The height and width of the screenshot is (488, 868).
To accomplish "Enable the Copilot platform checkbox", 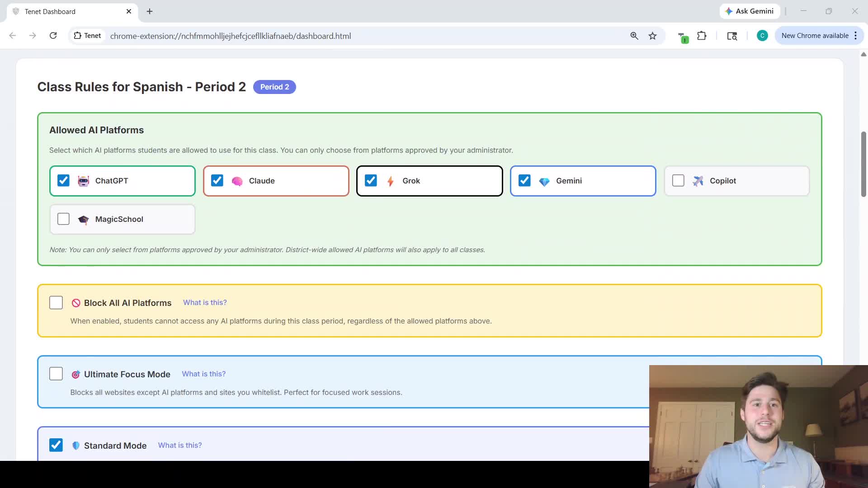I will [678, 181].
